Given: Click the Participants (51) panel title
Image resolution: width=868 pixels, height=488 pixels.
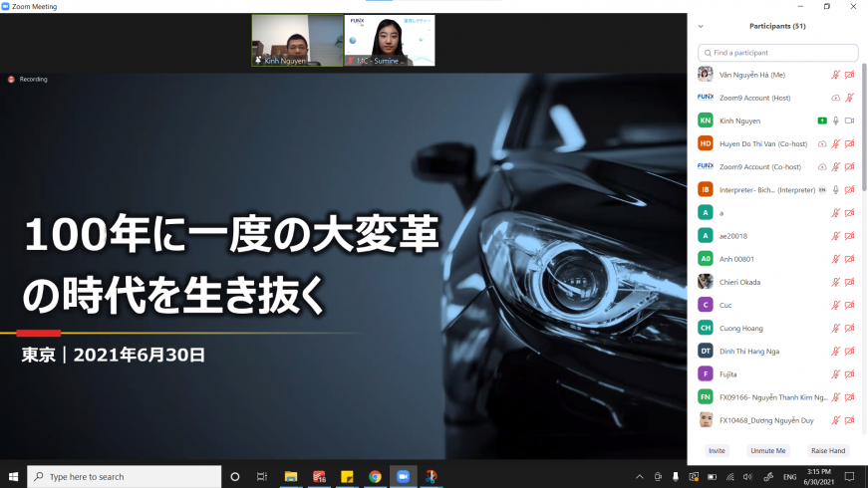Looking at the screenshot, I should (777, 26).
